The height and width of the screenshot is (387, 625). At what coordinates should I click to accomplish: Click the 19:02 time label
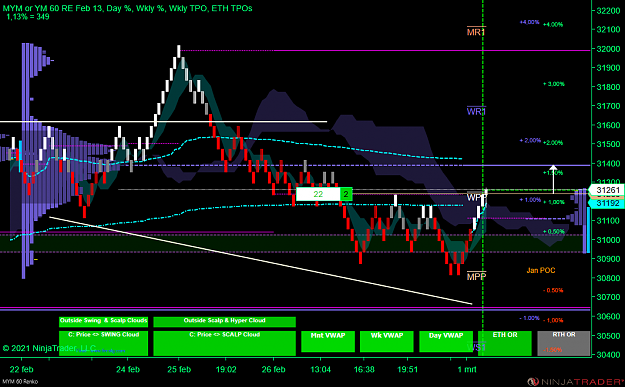pyautogui.click(x=226, y=369)
